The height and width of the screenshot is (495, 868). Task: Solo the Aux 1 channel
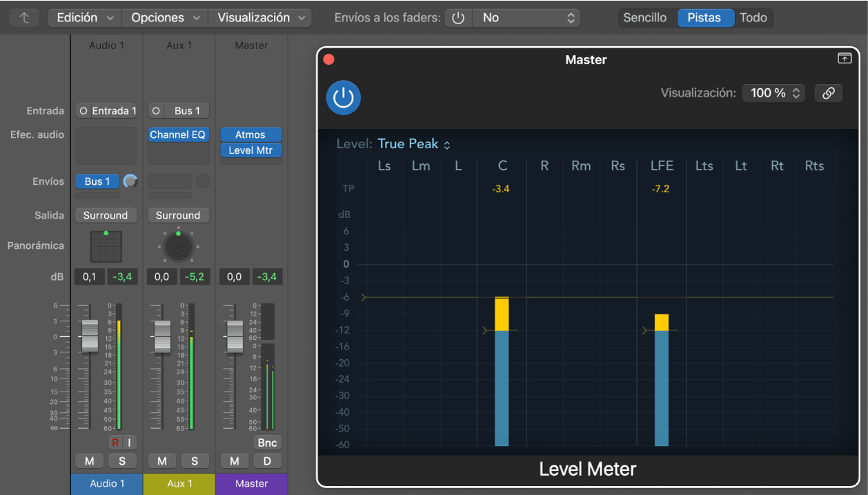tap(195, 461)
